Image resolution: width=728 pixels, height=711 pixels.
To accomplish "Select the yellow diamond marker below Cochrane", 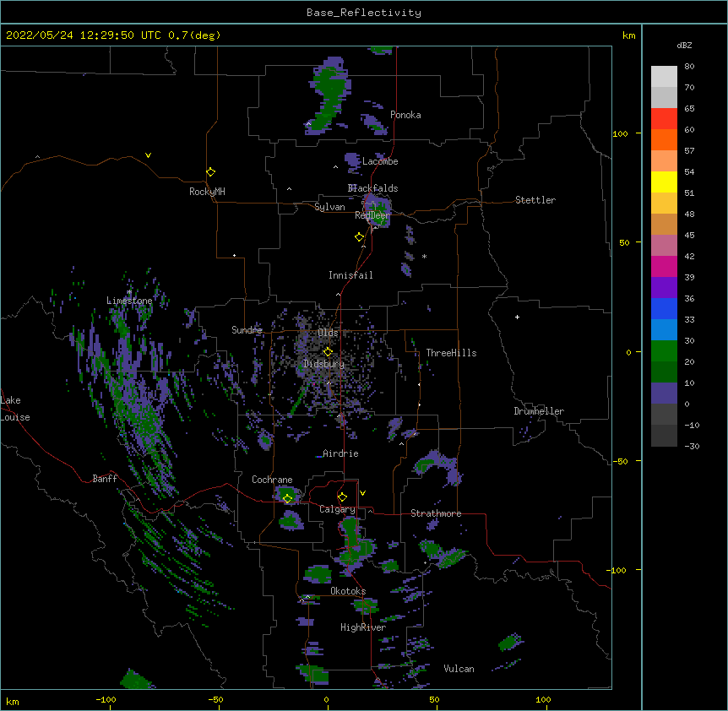I will [x=287, y=498].
